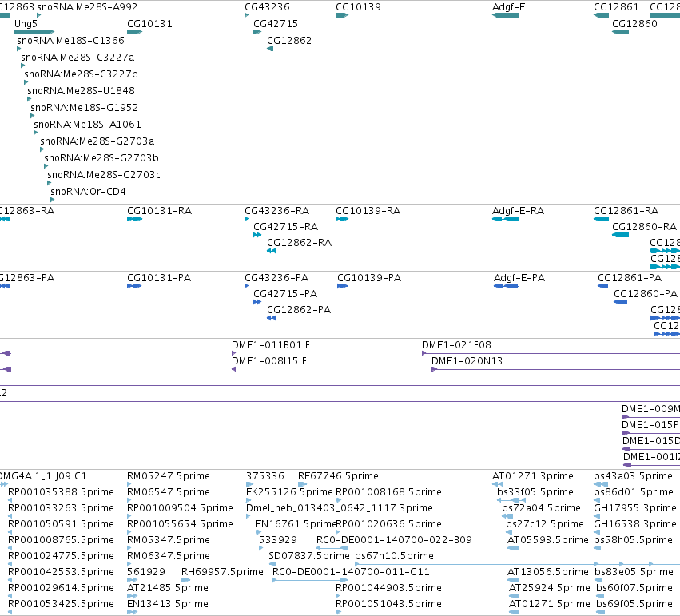680x616 pixels.
Task: Click the bs43a03.5prime EST label
Action: [633, 476]
